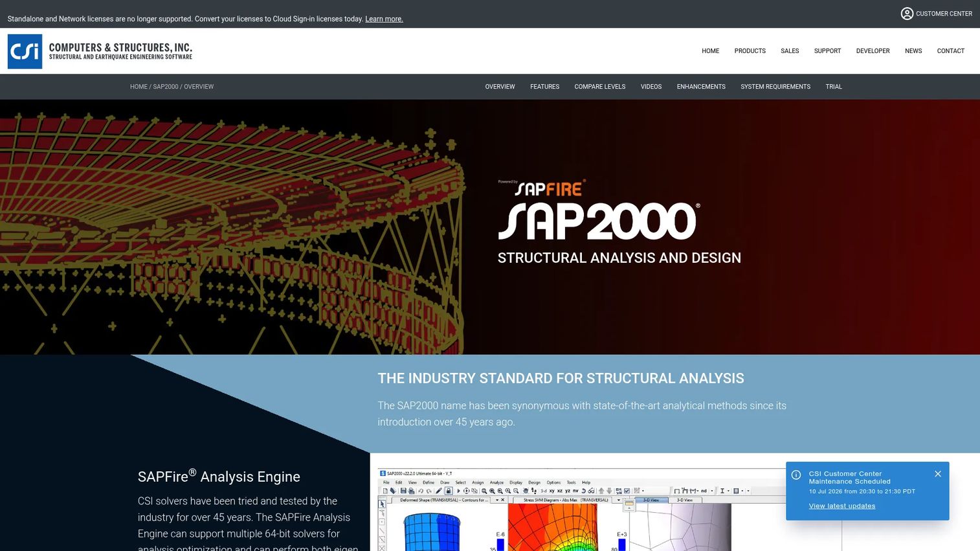The height and width of the screenshot is (551, 980).
Task: Open the Learn more link in banner
Action: [384, 19]
